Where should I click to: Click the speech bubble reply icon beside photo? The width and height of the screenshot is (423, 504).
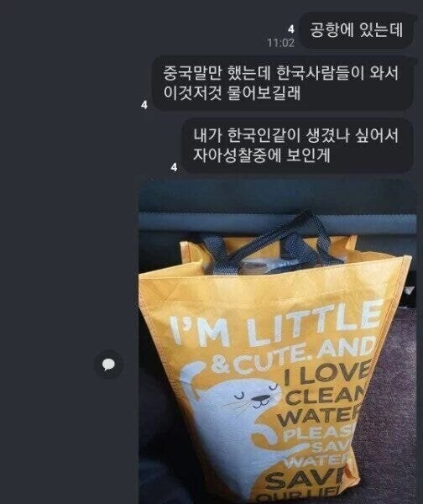[x=108, y=365]
